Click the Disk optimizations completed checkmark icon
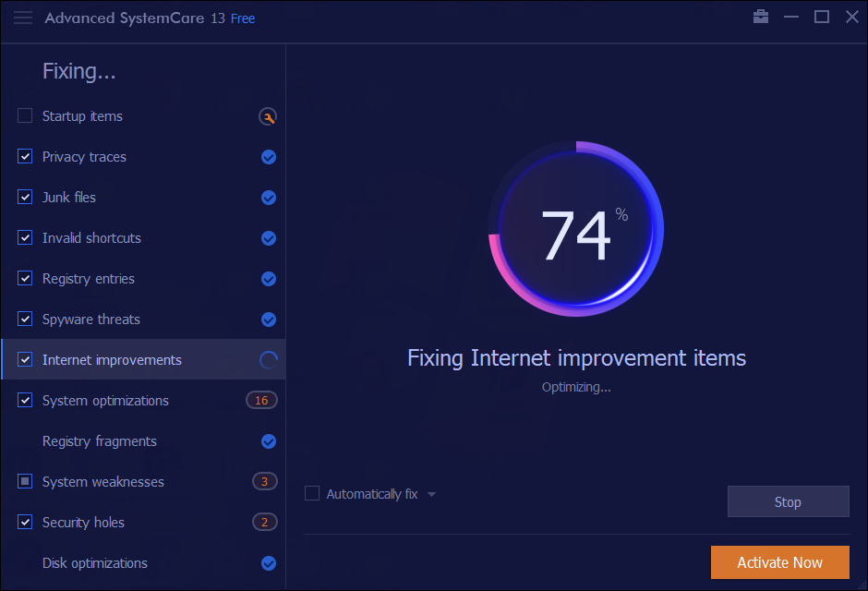 click(x=269, y=563)
